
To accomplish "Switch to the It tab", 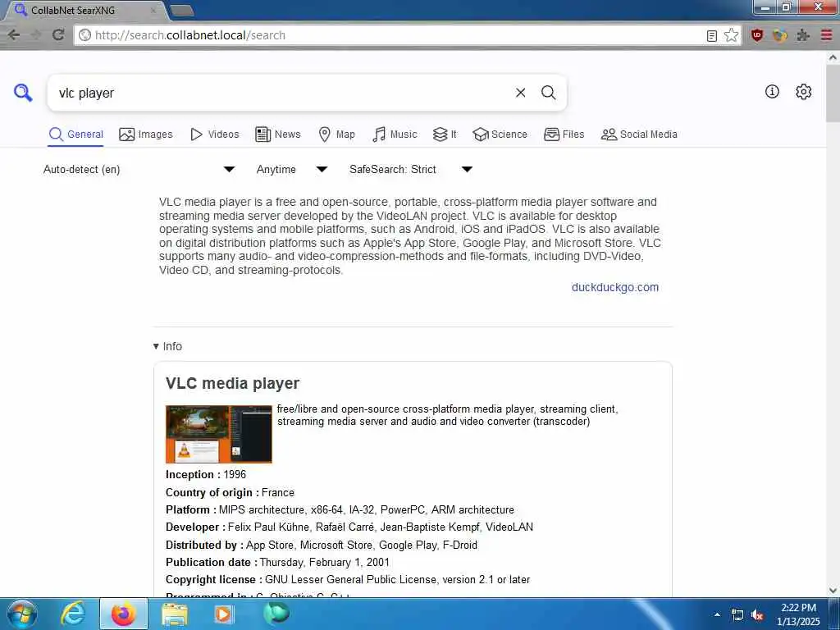I will pyautogui.click(x=445, y=134).
